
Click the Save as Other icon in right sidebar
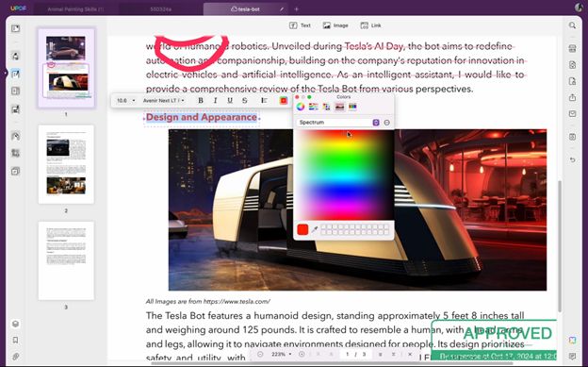(x=572, y=137)
